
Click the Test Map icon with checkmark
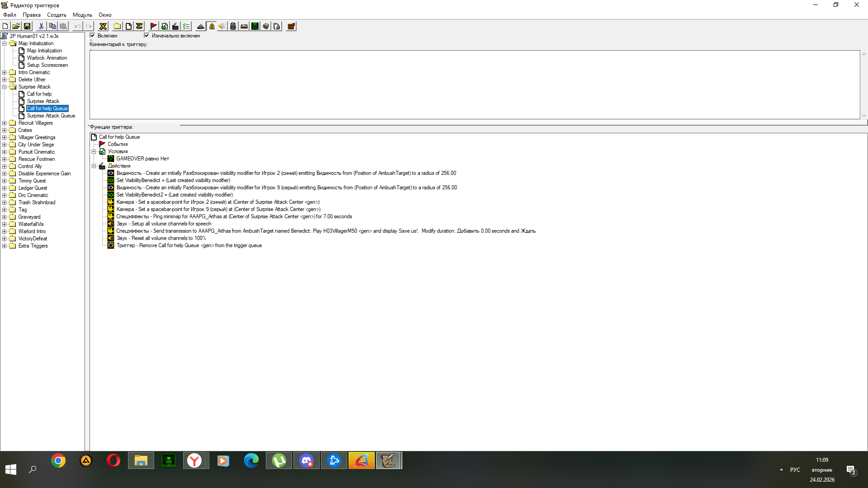click(x=291, y=26)
